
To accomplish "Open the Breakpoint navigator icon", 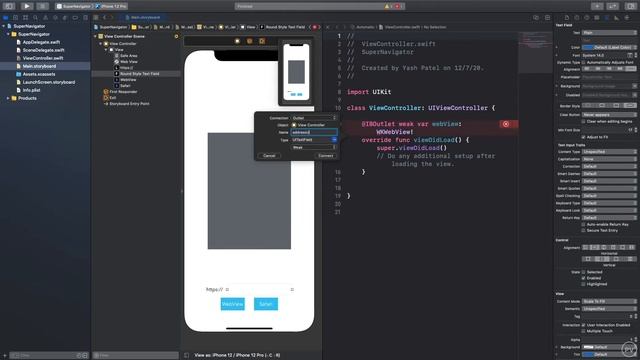I will 75,18.
